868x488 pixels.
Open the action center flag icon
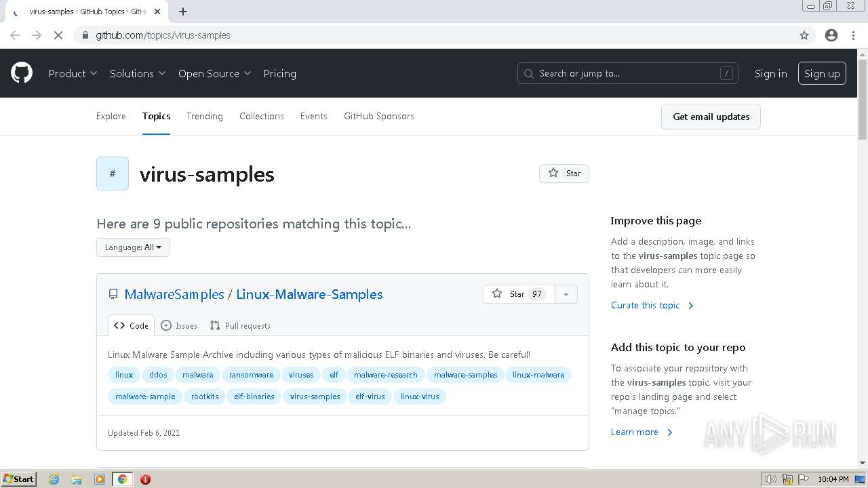[803, 479]
